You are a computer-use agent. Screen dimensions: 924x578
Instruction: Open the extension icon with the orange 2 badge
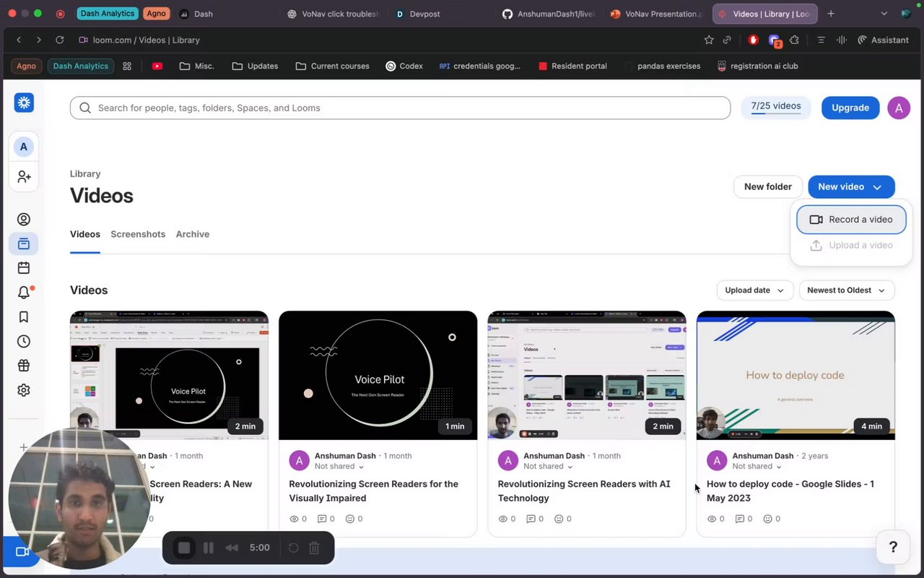click(775, 40)
